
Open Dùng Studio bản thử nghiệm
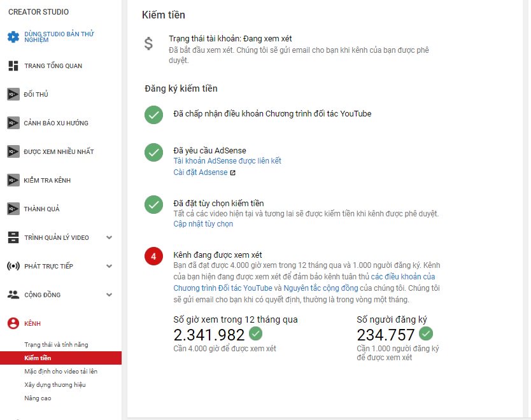59,36
